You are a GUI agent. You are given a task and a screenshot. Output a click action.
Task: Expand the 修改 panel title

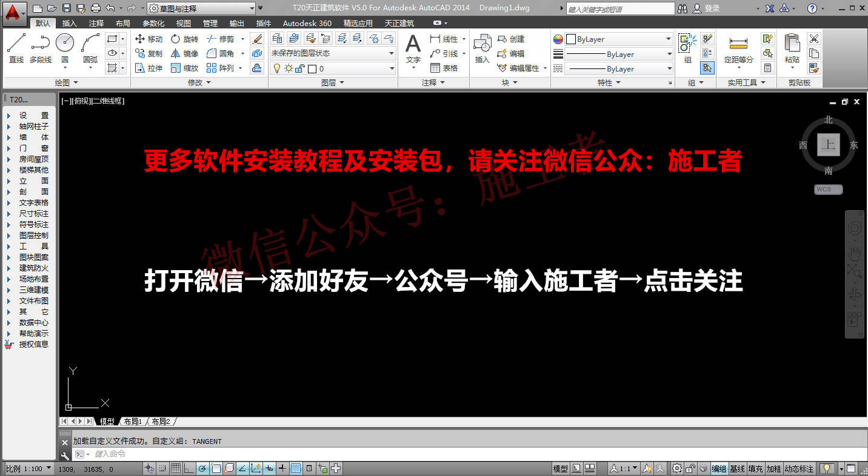tap(199, 82)
